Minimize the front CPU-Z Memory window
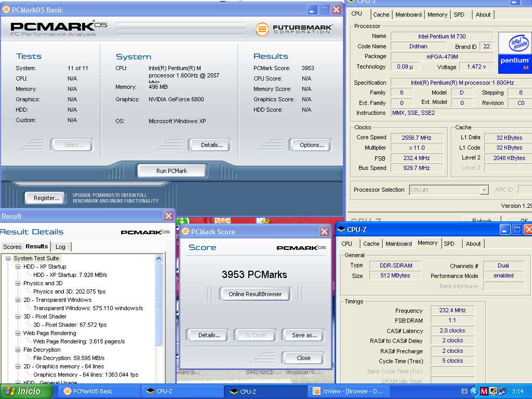Viewport: 532px width, 399px height. (x=505, y=230)
